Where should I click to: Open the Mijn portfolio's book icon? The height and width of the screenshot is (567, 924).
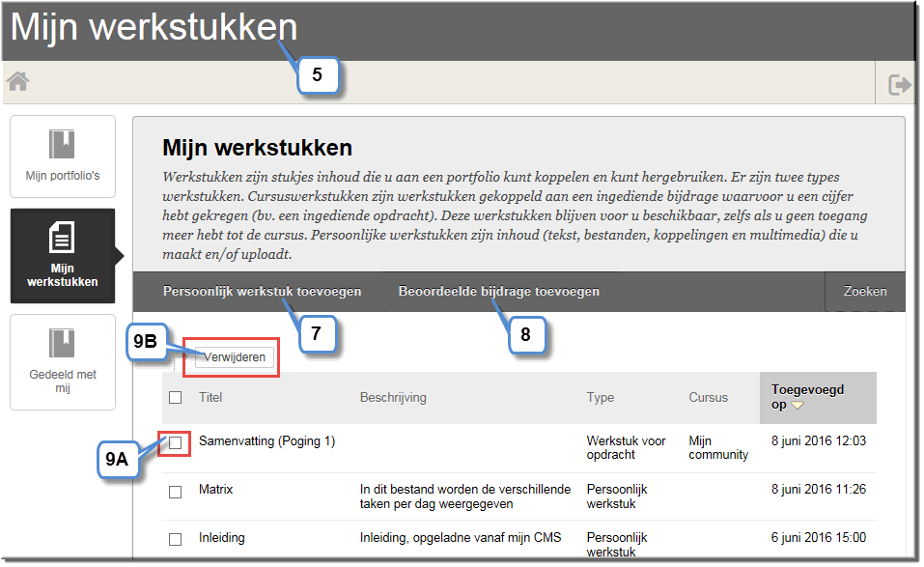[x=62, y=144]
